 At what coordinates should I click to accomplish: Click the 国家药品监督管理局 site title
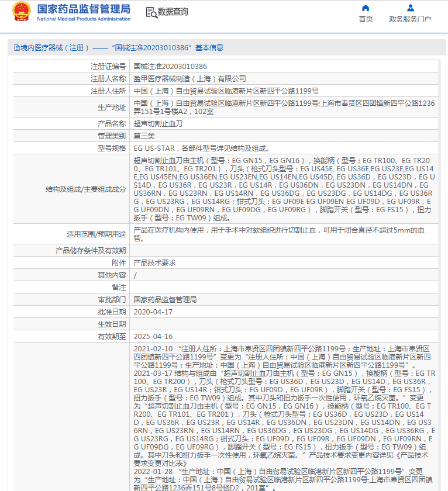click(x=84, y=9)
